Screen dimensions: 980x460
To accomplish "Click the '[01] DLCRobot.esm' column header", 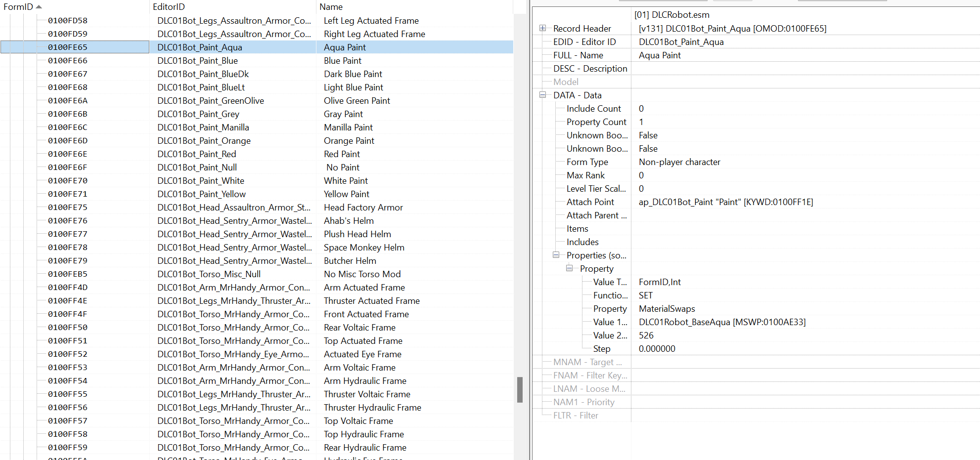I will (x=671, y=15).
